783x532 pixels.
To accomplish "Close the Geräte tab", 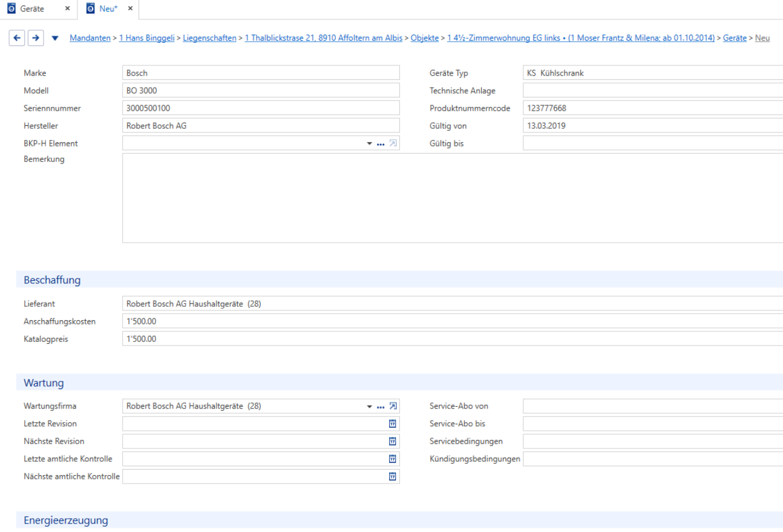I will point(67,8).
